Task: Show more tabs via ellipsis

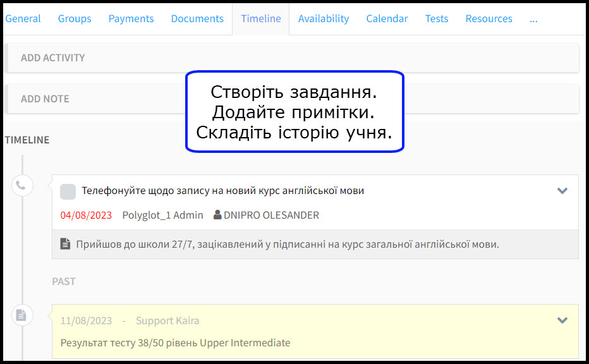Action: click(x=533, y=20)
